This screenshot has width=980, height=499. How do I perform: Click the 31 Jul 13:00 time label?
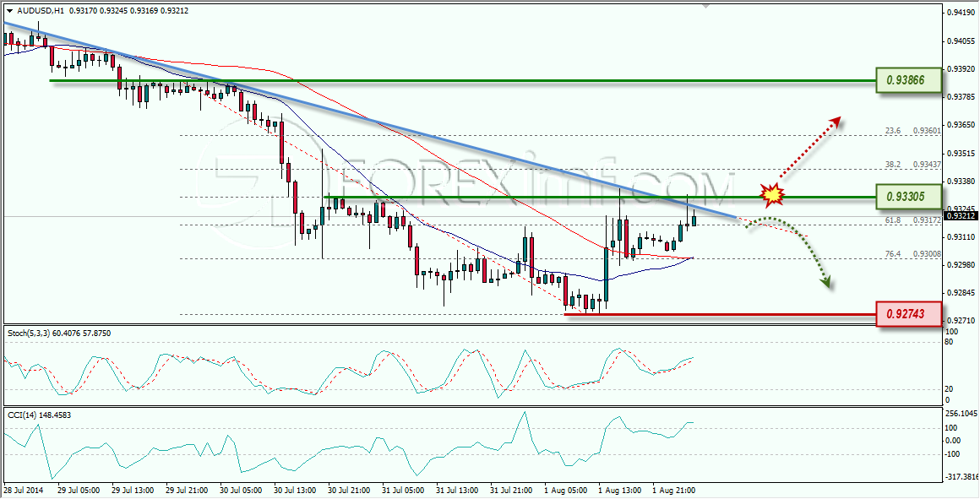tap(456, 491)
